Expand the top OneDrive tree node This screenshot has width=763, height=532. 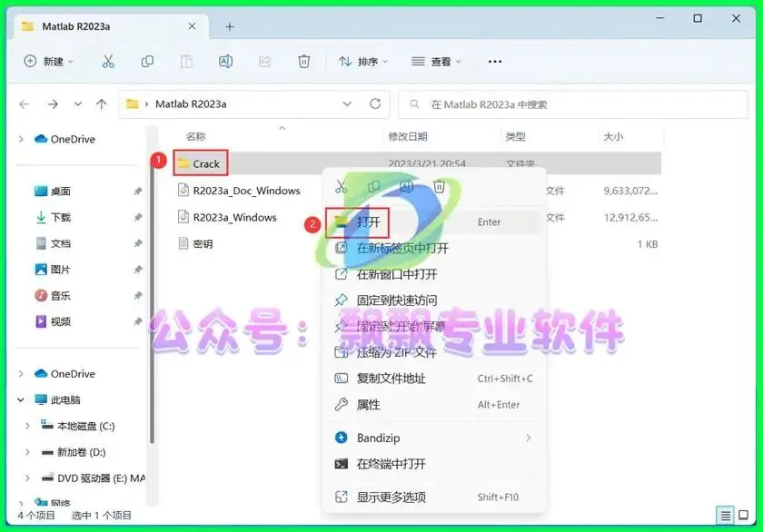point(21,139)
